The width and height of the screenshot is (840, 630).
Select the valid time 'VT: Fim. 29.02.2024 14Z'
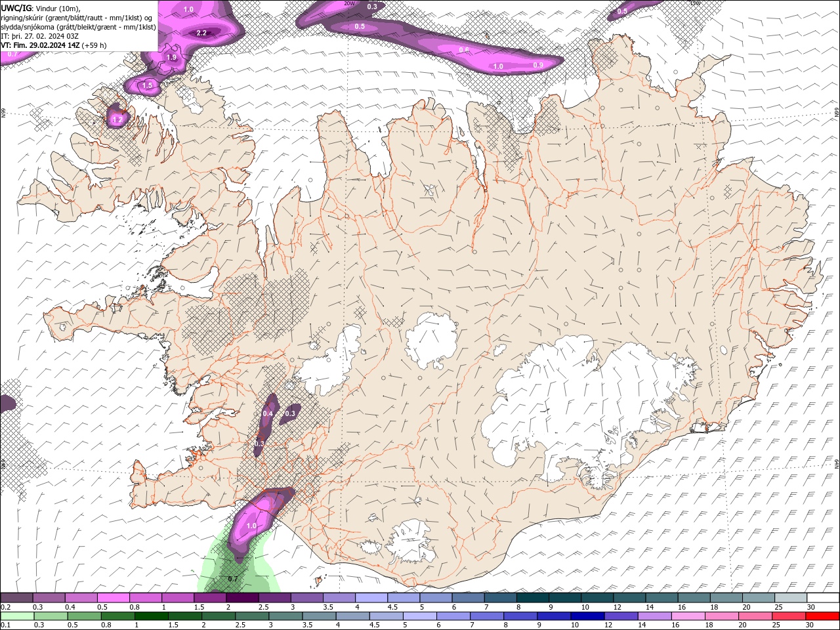pos(40,45)
